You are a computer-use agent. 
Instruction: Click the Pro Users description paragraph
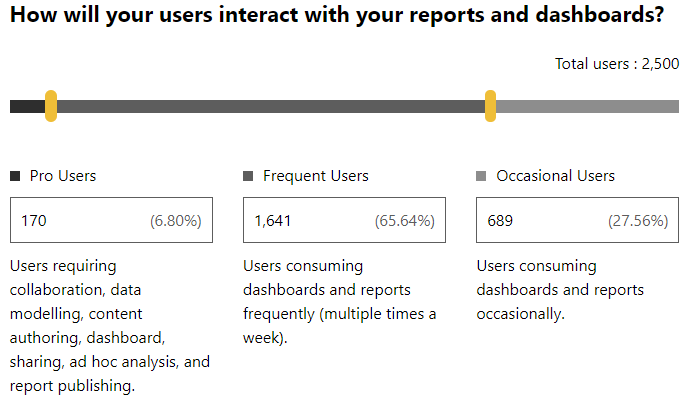pyautogui.click(x=110, y=325)
